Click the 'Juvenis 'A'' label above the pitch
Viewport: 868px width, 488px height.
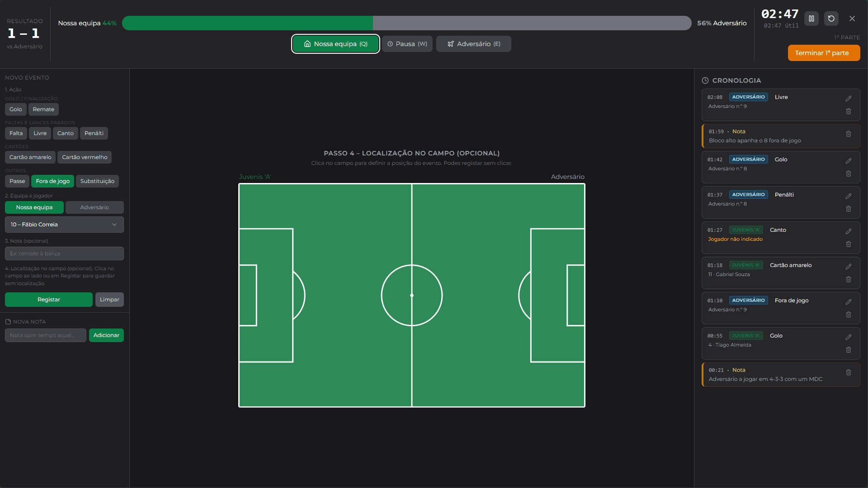point(255,177)
